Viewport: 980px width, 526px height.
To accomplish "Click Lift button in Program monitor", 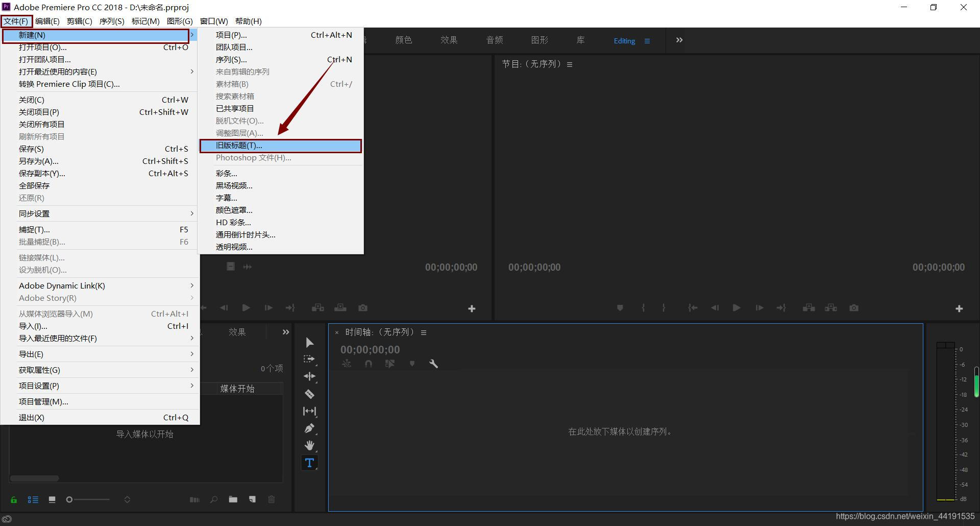I will 808,308.
